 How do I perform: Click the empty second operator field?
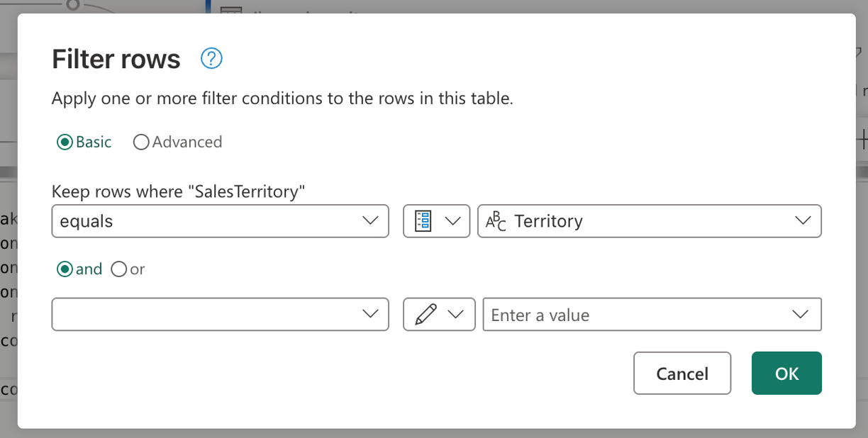199,314
